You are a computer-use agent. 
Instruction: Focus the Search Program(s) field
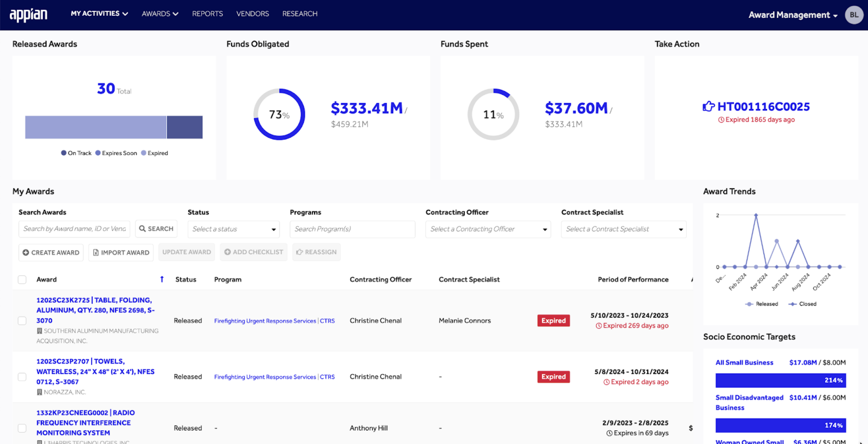click(x=352, y=229)
